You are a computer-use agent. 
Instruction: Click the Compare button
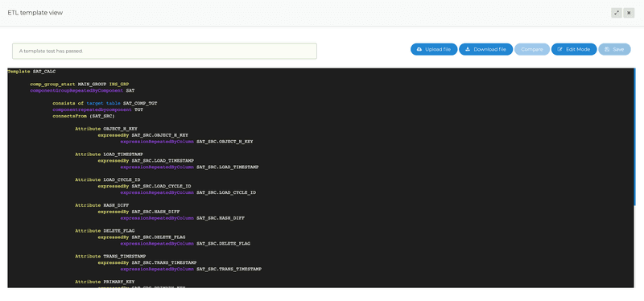[x=532, y=49]
